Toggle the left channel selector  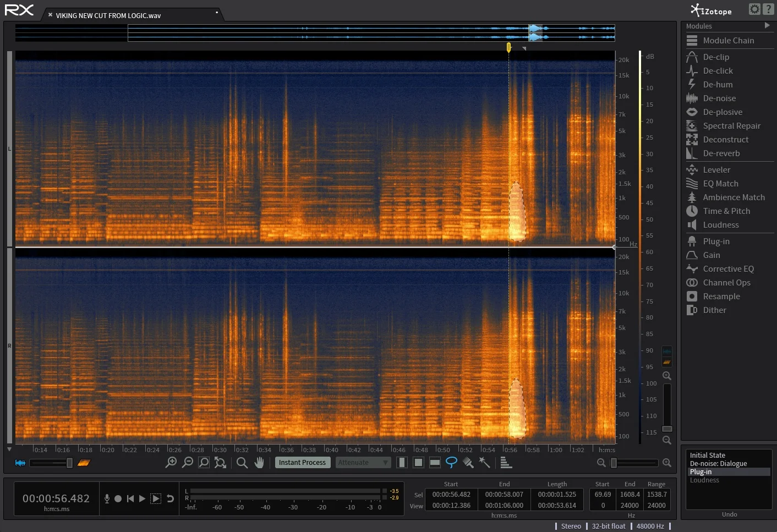(x=9, y=149)
